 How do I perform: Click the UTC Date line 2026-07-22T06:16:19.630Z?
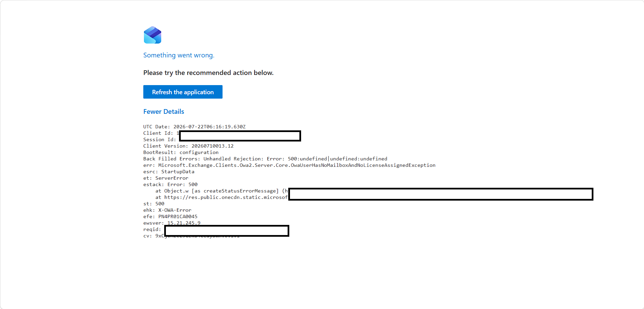(x=194, y=127)
